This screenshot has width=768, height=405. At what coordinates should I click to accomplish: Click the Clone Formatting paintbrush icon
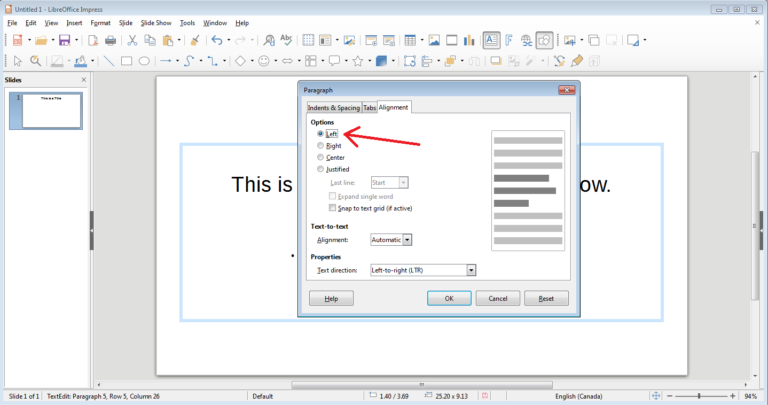(x=195, y=41)
